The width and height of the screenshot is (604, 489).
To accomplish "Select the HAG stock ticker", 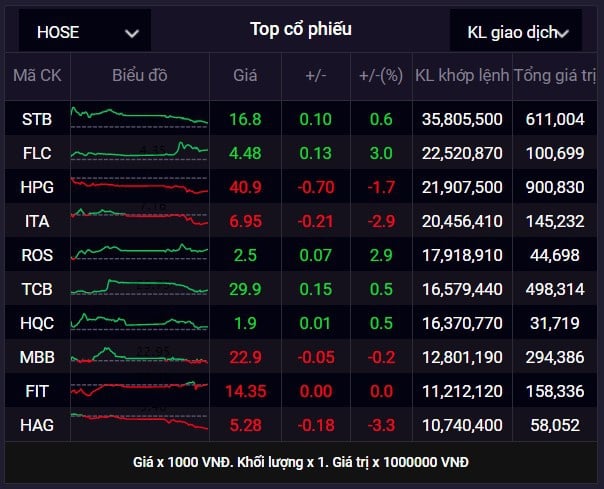I will point(37,425).
